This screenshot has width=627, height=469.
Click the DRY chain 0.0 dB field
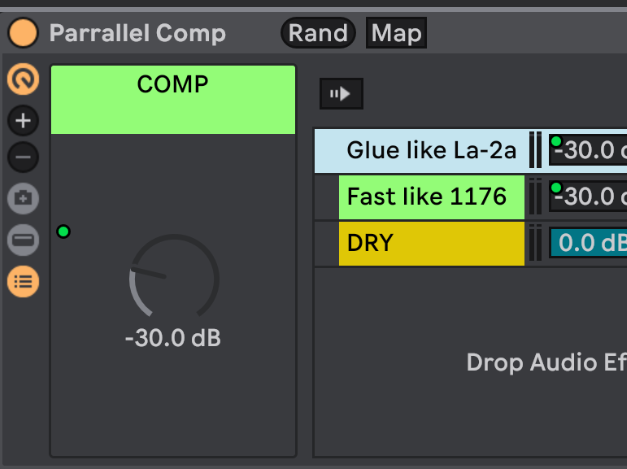589,243
